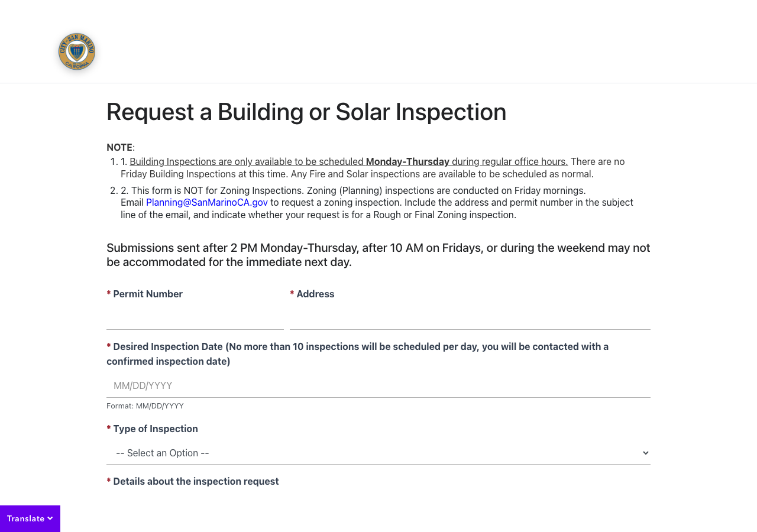
Task: Click the Details about the inspection request label
Action: [x=196, y=481]
